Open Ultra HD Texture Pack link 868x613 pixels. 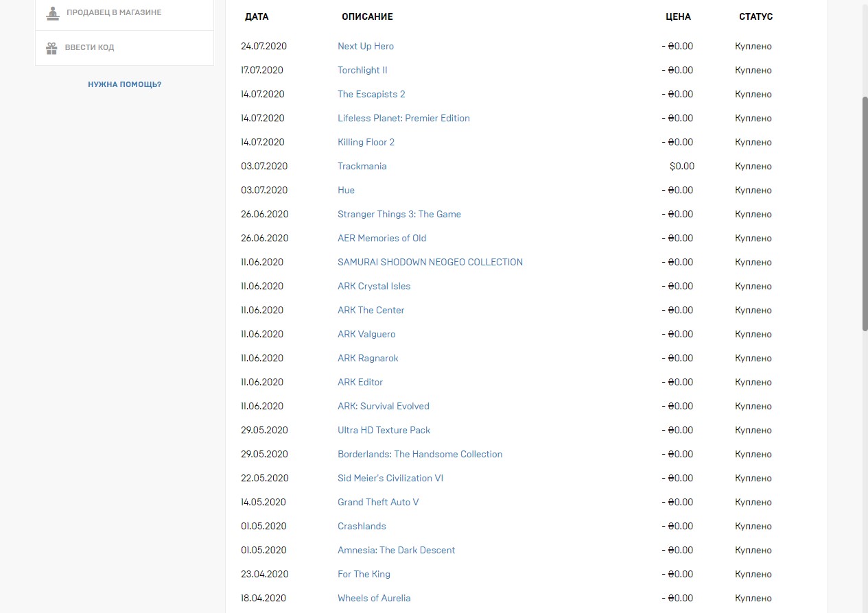tap(384, 430)
